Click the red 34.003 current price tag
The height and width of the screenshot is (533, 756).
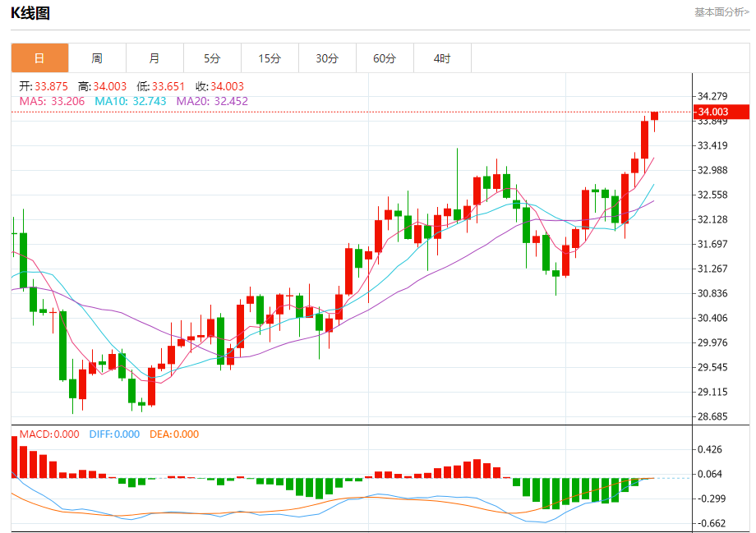712,113
